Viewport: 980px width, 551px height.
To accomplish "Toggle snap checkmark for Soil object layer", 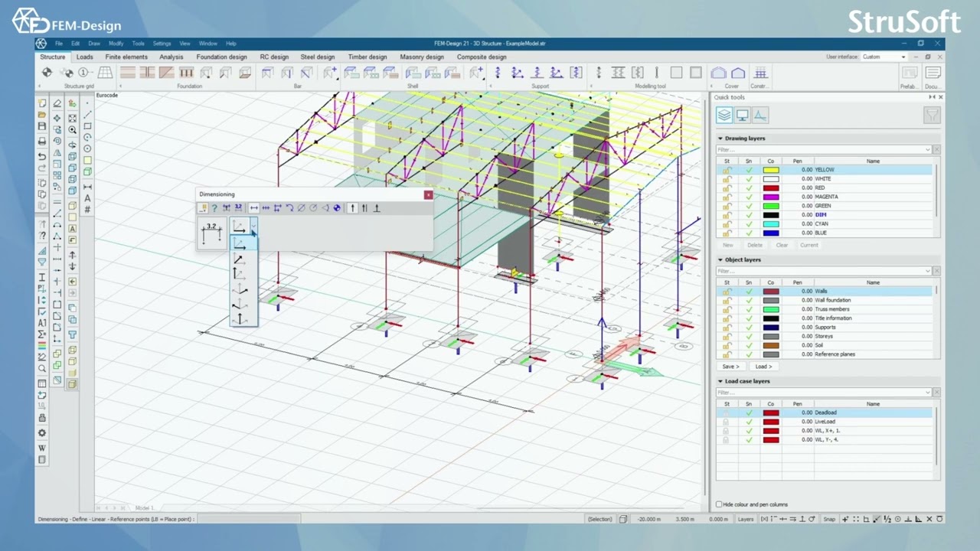I will click(x=750, y=345).
